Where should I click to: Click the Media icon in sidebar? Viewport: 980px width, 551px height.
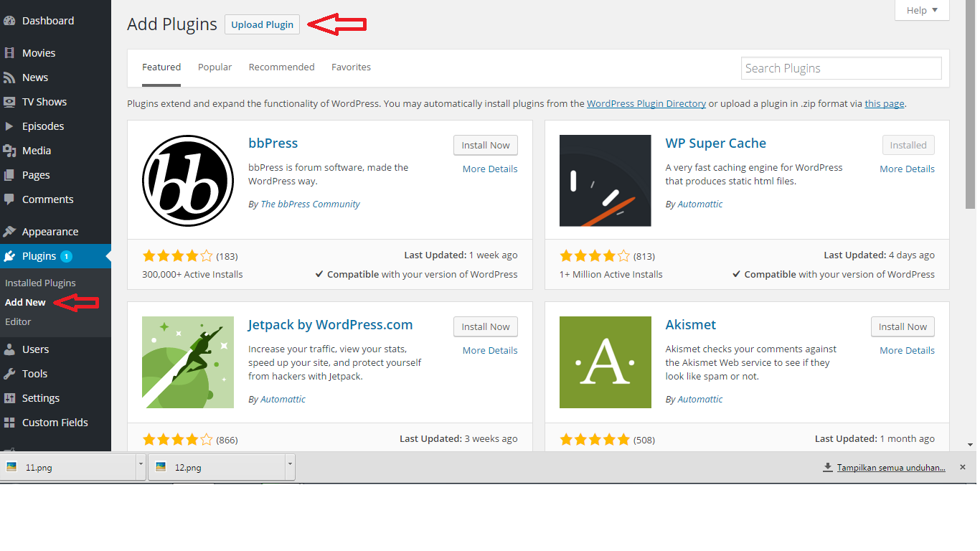pyautogui.click(x=9, y=151)
